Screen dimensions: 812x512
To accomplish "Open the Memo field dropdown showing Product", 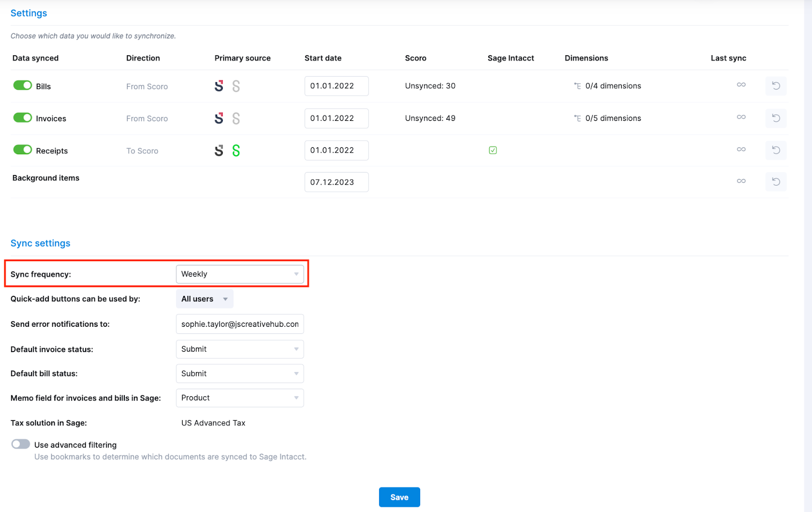I will point(240,398).
